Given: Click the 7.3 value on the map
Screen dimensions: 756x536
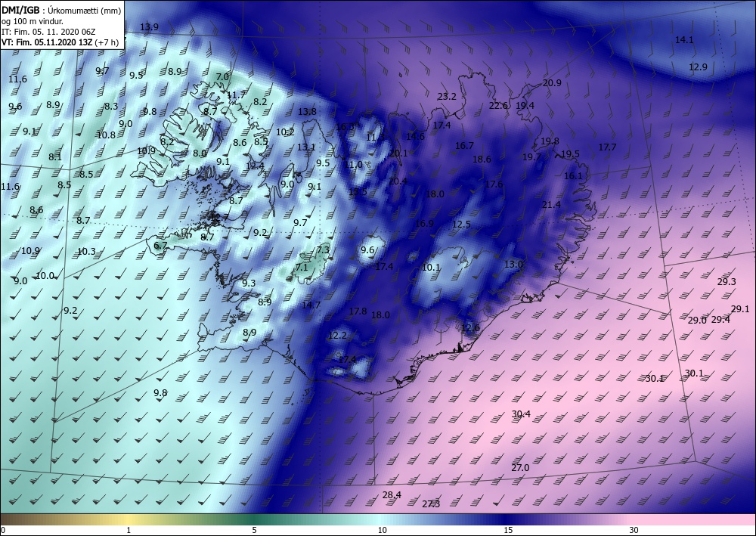Looking at the screenshot, I should pos(323,249).
